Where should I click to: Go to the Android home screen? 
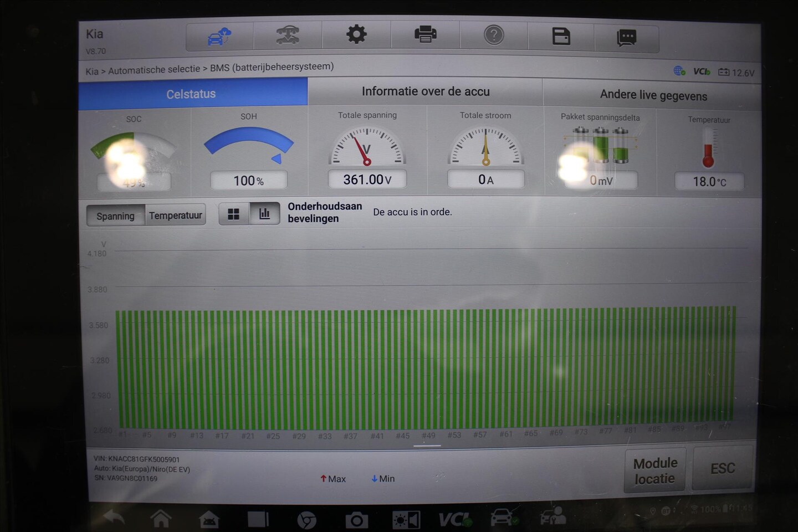161,519
